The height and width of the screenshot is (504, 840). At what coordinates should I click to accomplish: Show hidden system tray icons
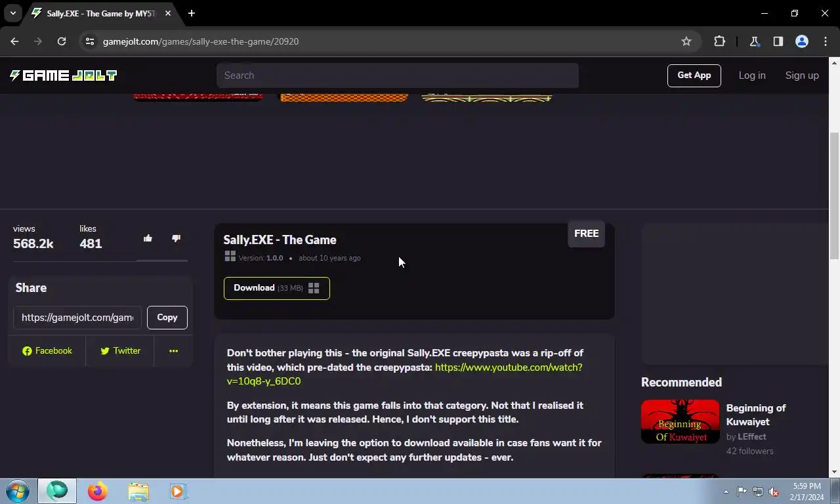click(x=726, y=492)
